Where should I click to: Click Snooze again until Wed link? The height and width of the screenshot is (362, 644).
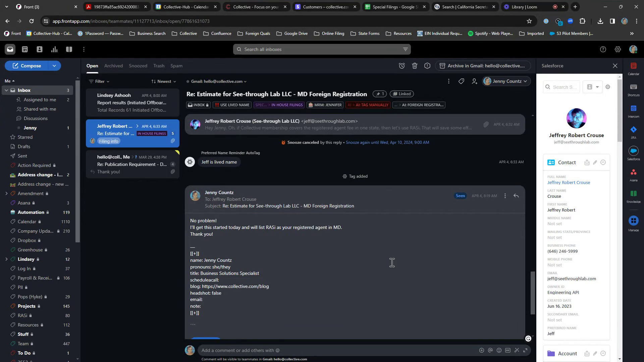click(387, 142)
